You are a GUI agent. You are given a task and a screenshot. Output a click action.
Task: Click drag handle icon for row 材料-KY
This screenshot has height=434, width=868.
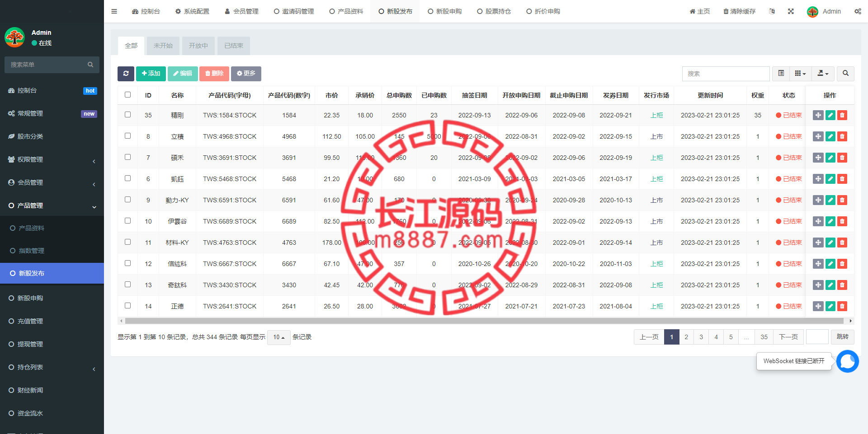pos(818,243)
